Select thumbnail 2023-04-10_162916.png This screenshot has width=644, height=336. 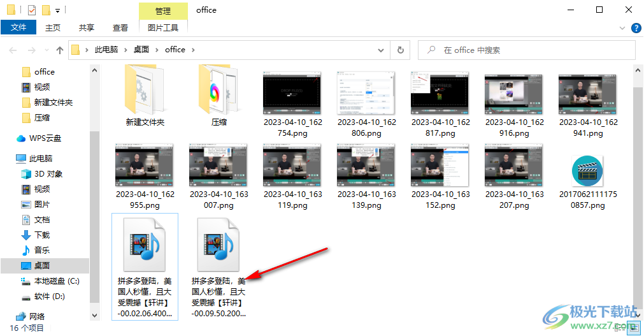click(514, 94)
